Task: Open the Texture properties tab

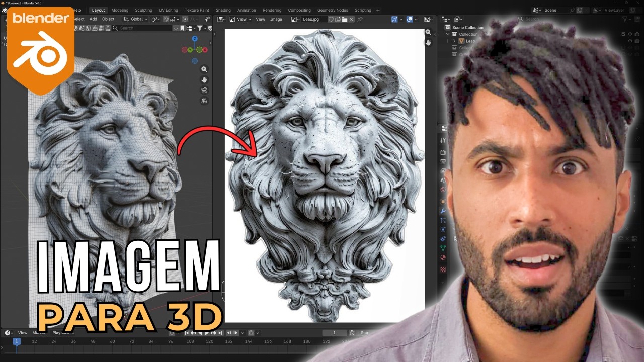Action: point(443,270)
